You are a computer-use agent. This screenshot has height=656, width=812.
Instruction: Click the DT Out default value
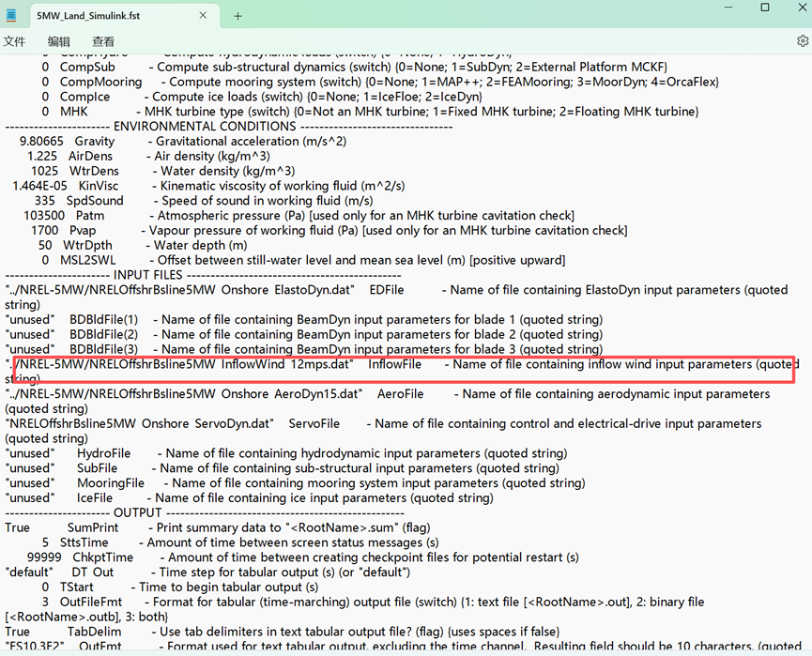click(29, 572)
